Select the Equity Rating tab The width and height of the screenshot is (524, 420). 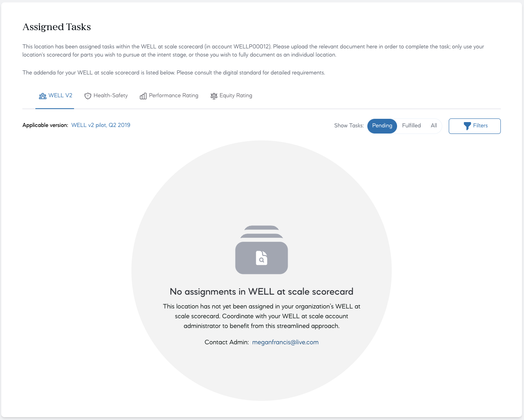point(231,96)
